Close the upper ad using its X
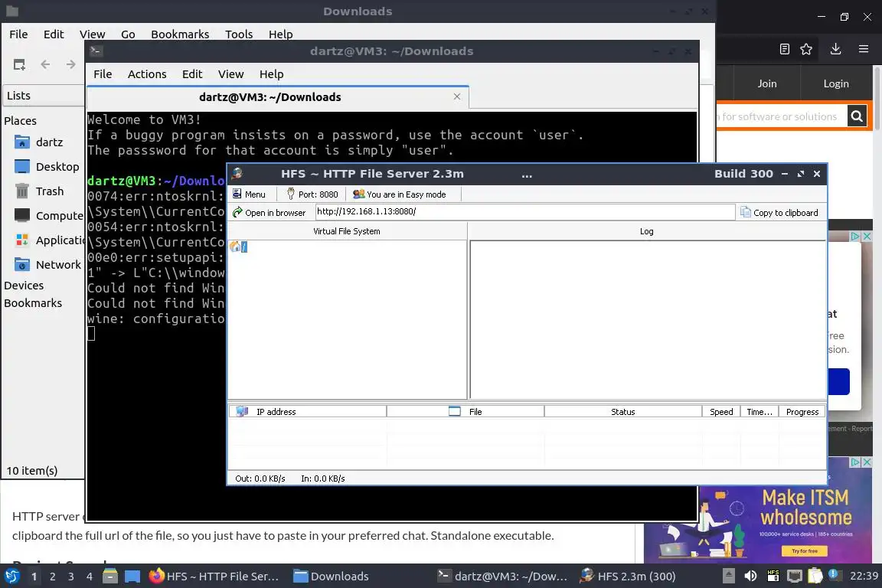882x588 pixels. pos(867,237)
